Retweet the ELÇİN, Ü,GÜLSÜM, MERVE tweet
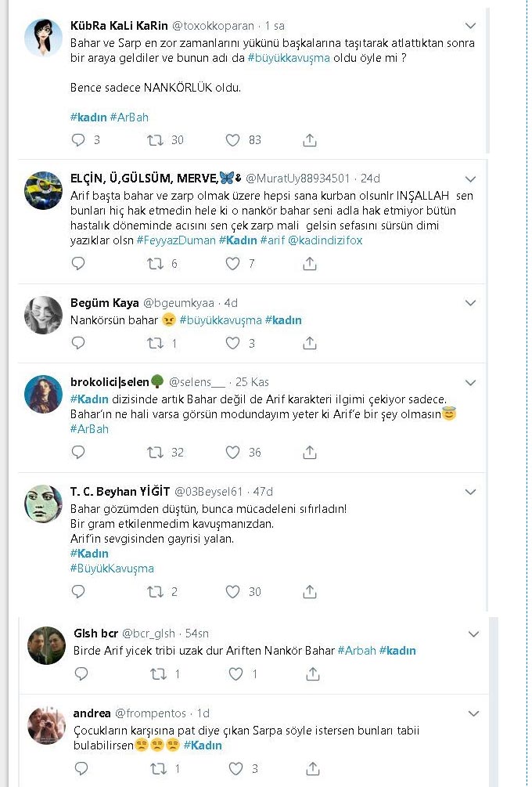This screenshot has height=787, width=532. tap(155, 264)
